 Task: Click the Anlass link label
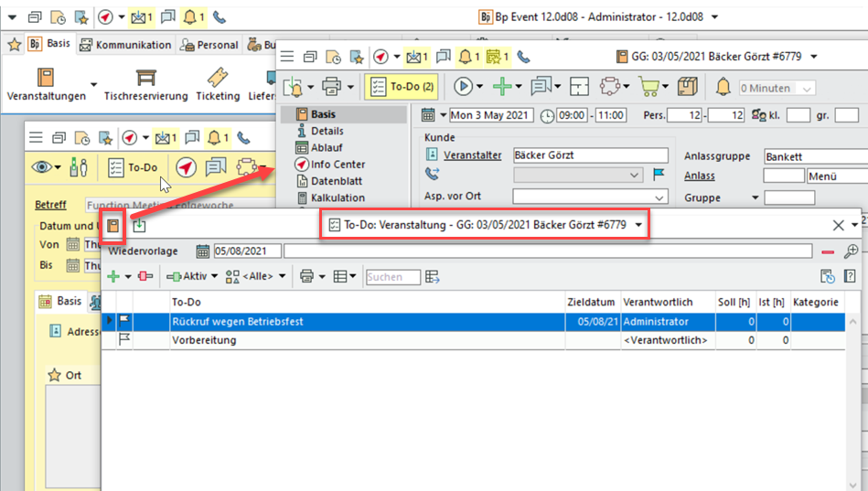699,176
